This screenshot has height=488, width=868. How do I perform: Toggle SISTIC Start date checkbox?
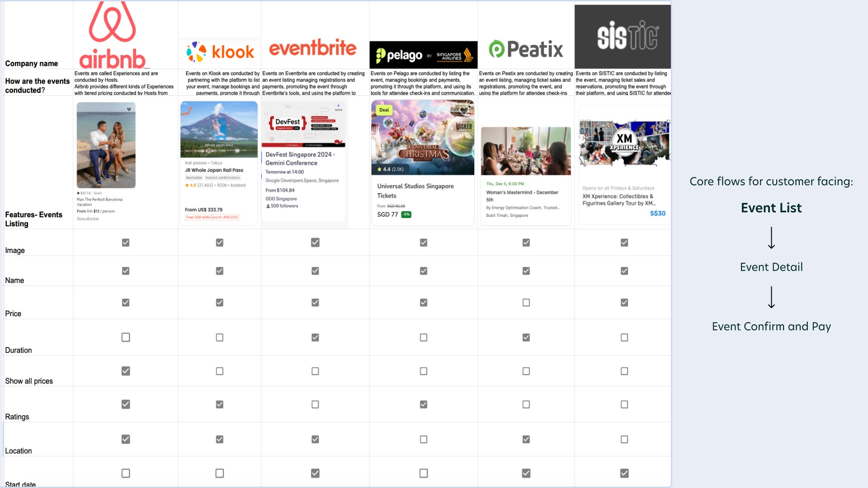(x=624, y=473)
